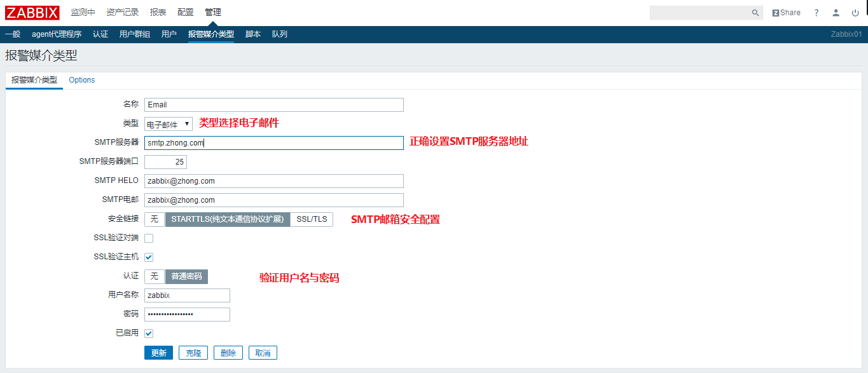868x373 pixels.
Task: Disable the 已启用 checkbox
Action: 148,333
